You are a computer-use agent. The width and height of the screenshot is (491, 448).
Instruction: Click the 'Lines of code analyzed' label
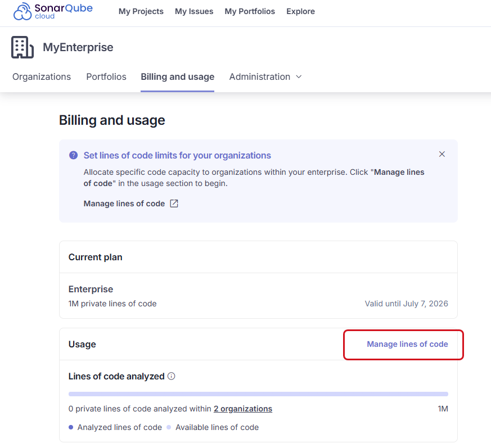[116, 376]
